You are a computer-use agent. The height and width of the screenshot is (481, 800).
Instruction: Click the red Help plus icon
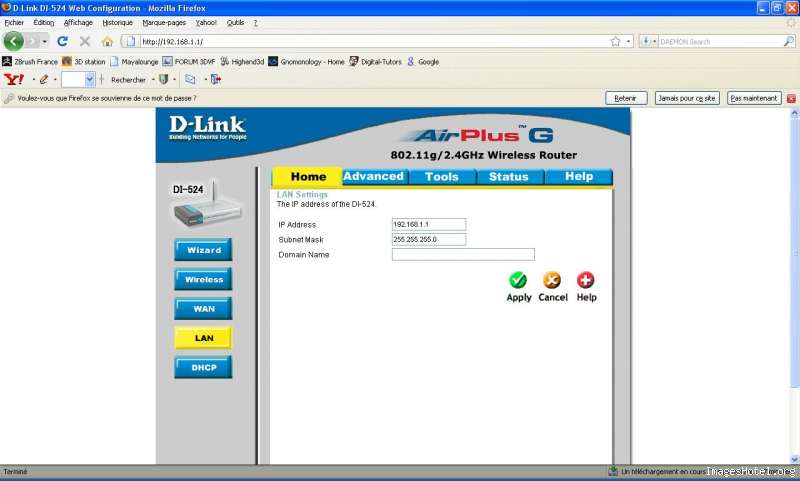[x=586, y=281]
